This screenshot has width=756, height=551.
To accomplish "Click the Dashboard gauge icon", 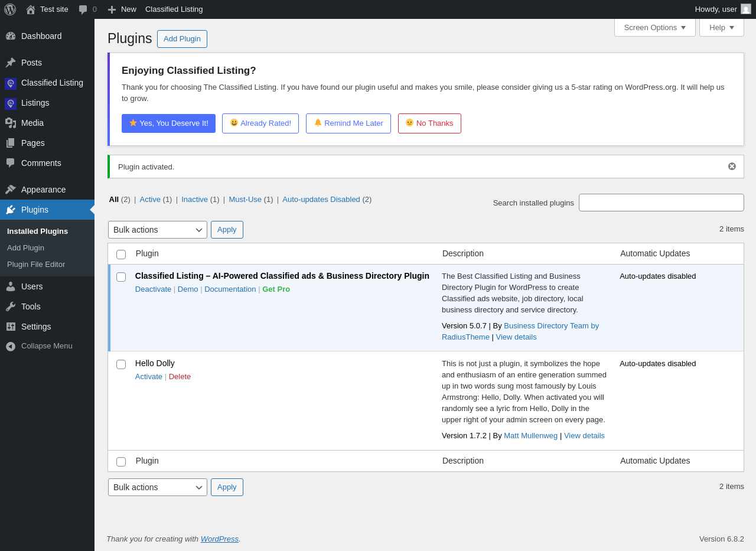I will (x=11, y=36).
